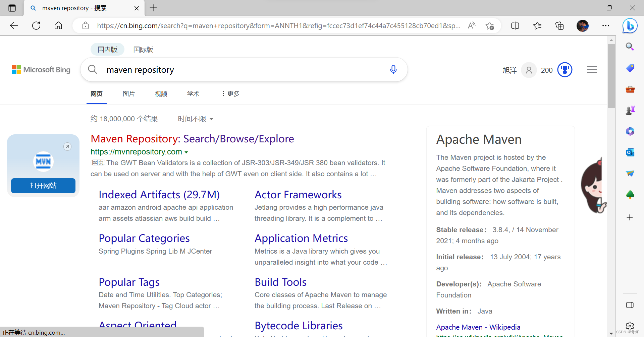Open Popular Tags link
Screen dimensions: 644x337
[x=129, y=282]
